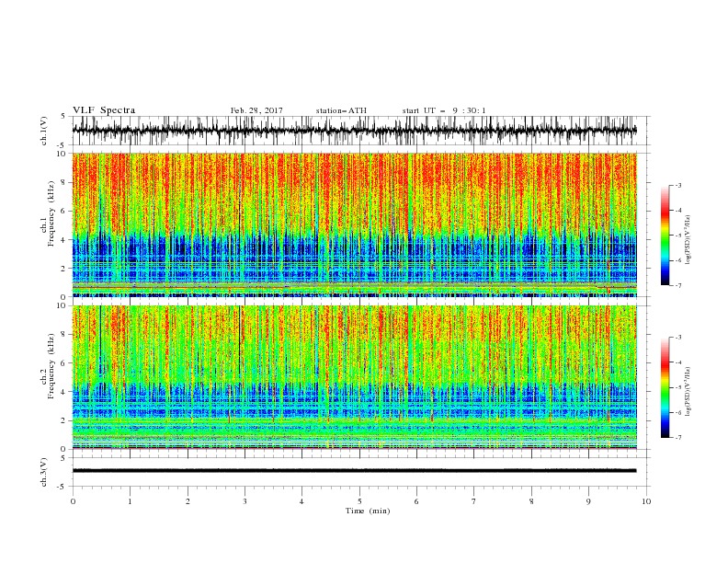Viewport: 728px width, 563px height.
Task: Click the 'ch.1(V)' waveform axis label
Action: 44,131
